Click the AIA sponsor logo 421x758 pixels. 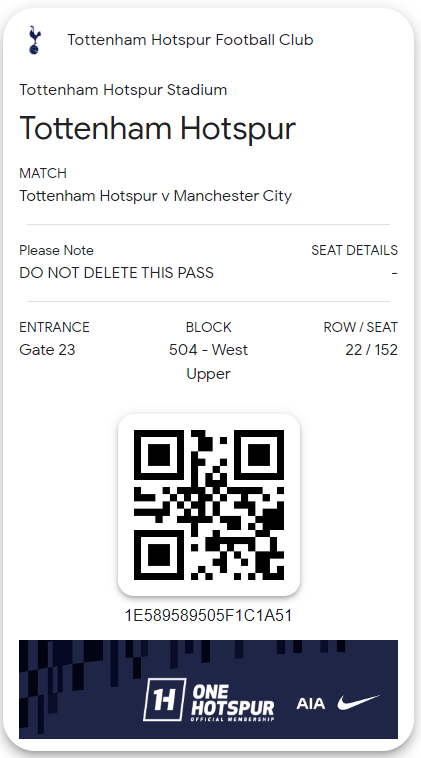tap(310, 703)
